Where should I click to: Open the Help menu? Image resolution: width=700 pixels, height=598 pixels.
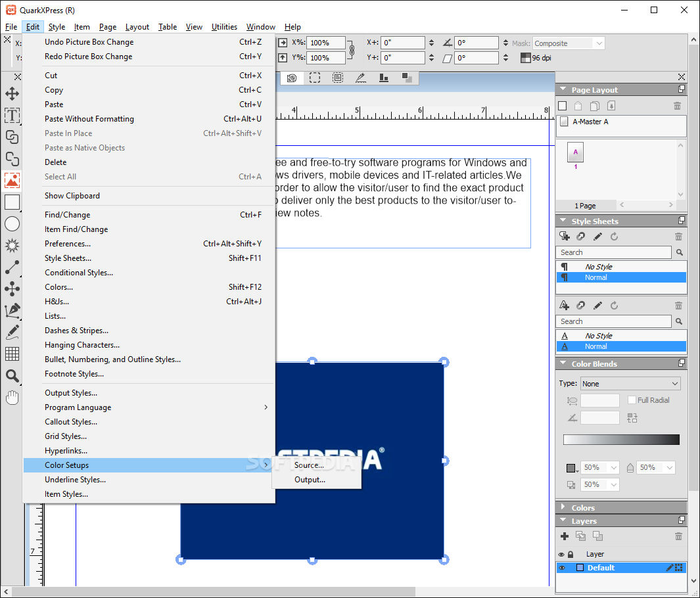tap(292, 27)
